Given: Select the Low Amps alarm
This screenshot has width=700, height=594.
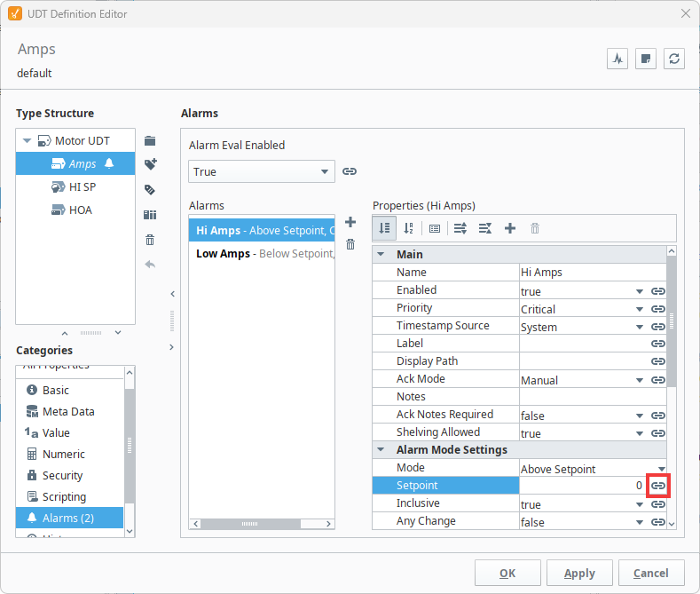Looking at the screenshot, I should point(262,254).
